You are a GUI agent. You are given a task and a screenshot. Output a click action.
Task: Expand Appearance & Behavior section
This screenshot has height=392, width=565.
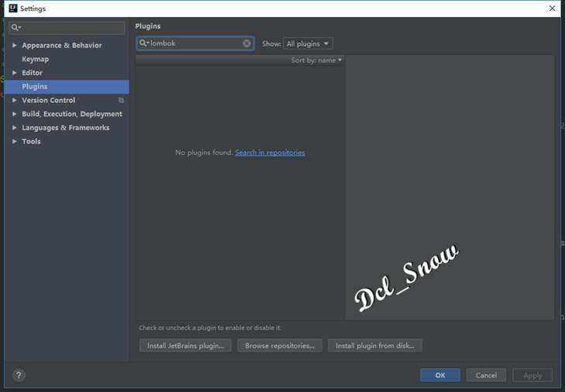(x=15, y=45)
